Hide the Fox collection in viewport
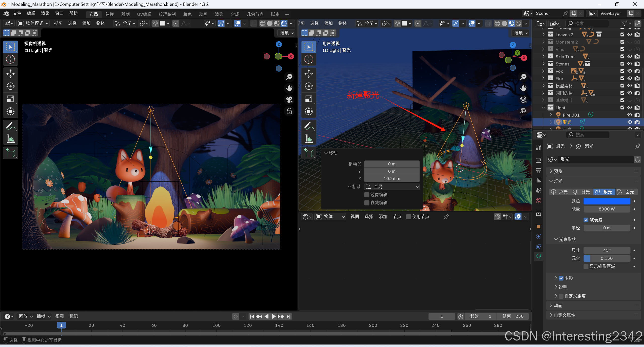This screenshot has height=347, width=644. (630, 71)
